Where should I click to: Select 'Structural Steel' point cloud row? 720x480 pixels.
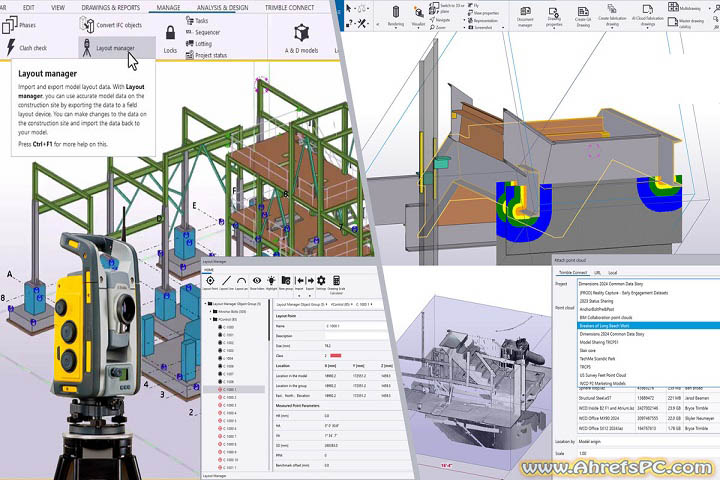pos(648,398)
